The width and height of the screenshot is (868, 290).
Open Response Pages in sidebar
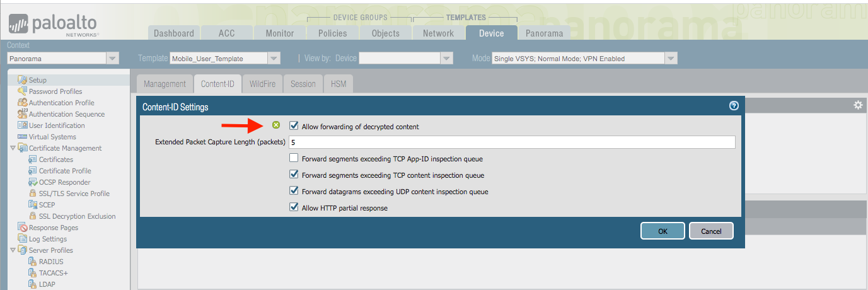(54, 228)
